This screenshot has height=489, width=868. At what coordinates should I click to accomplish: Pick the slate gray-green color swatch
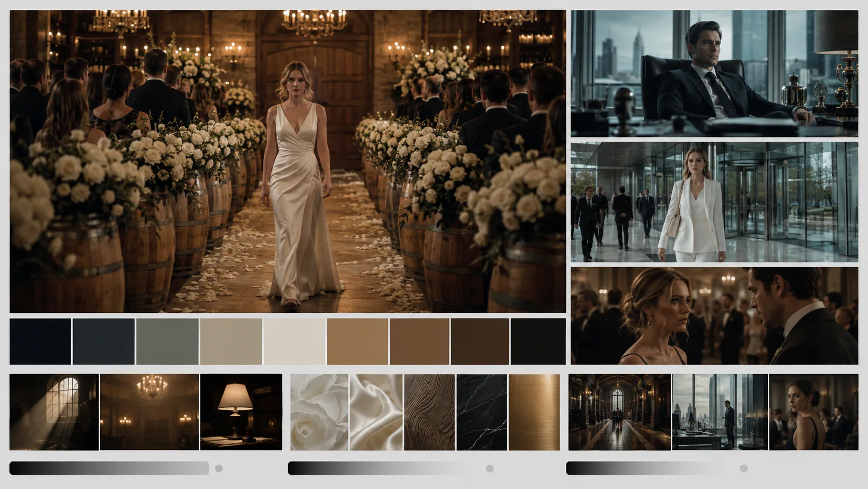167,341
